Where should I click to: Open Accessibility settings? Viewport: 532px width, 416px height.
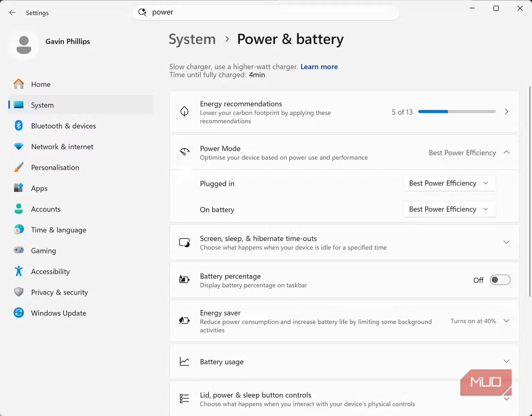coord(81,271)
